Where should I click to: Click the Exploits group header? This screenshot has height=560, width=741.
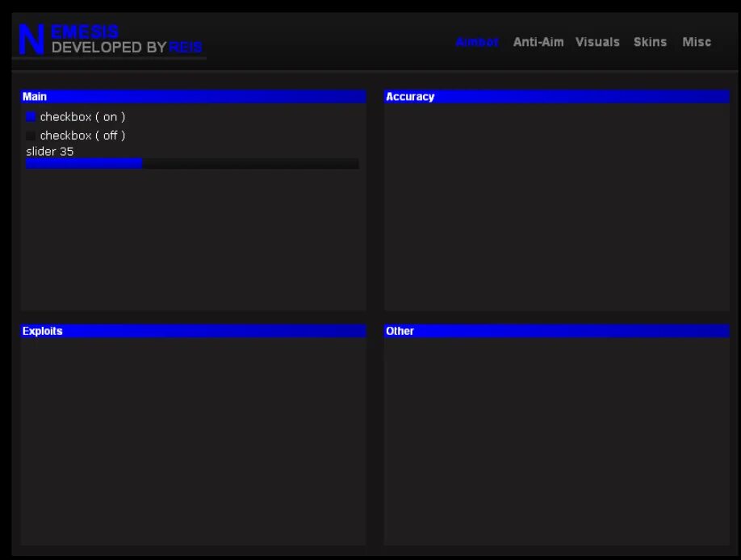[193, 331]
